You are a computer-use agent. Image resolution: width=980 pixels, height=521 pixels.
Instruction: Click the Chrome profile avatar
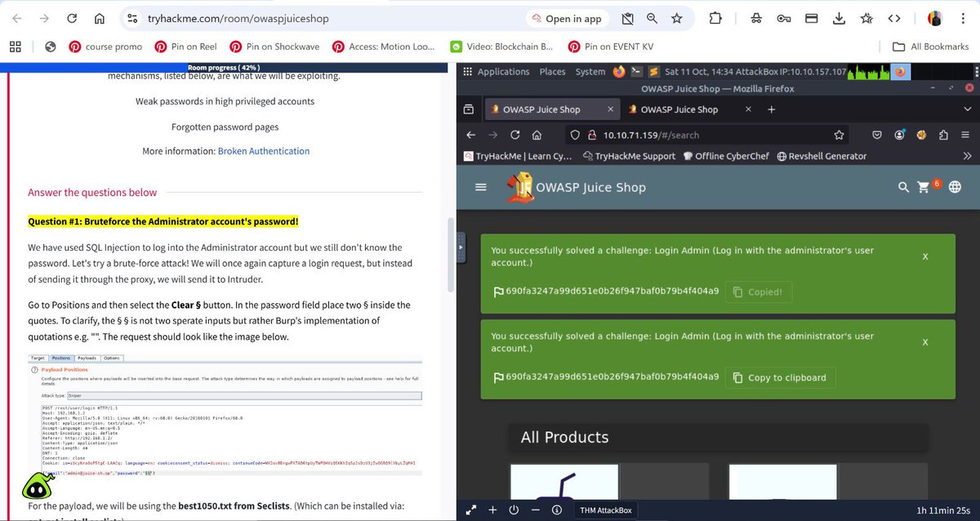935,19
